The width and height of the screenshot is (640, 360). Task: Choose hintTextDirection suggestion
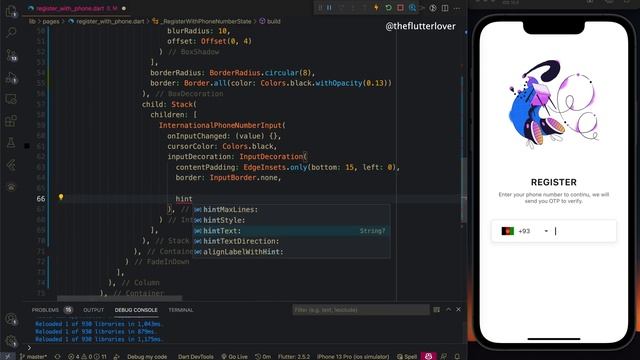(x=291, y=242)
